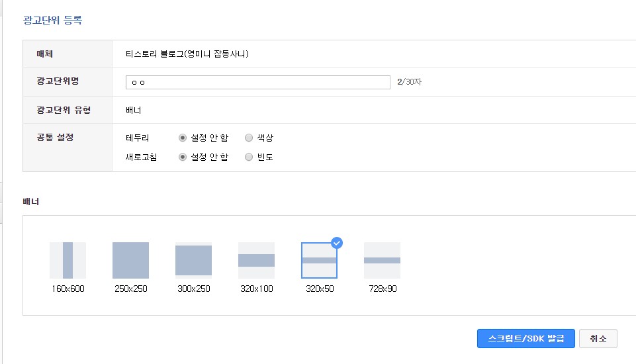
Task: Click the 320x100 size label
Action: (256, 289)
